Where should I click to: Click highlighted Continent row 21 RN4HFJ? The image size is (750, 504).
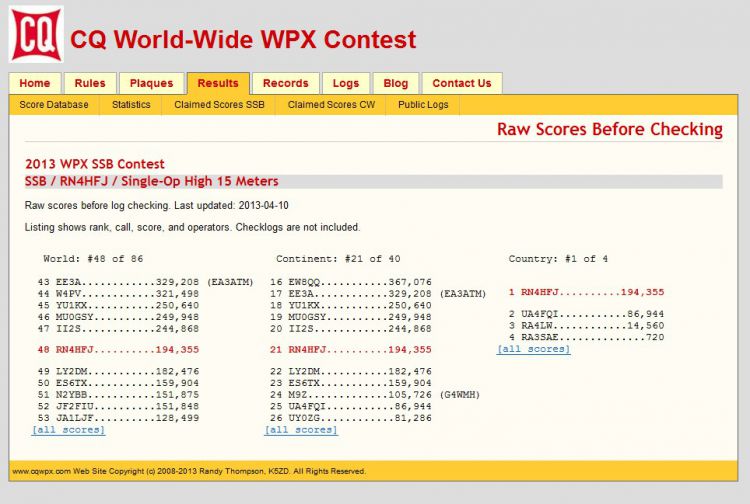(x=351, y=350)
